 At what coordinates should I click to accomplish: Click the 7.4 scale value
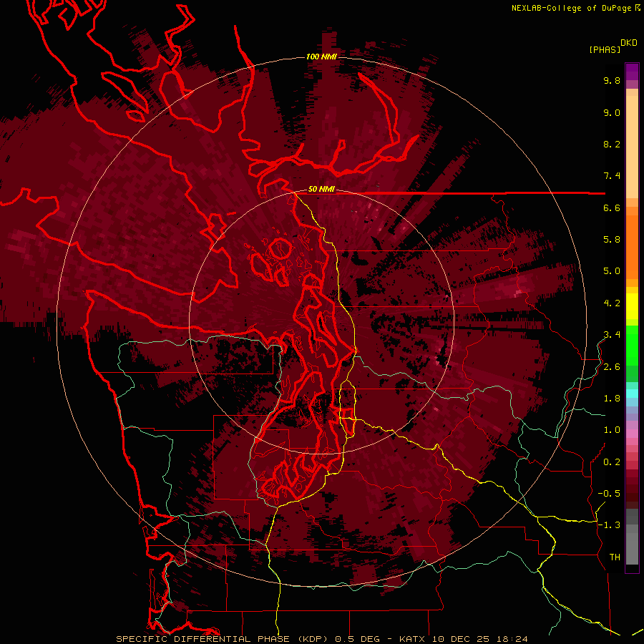(612, 176)
